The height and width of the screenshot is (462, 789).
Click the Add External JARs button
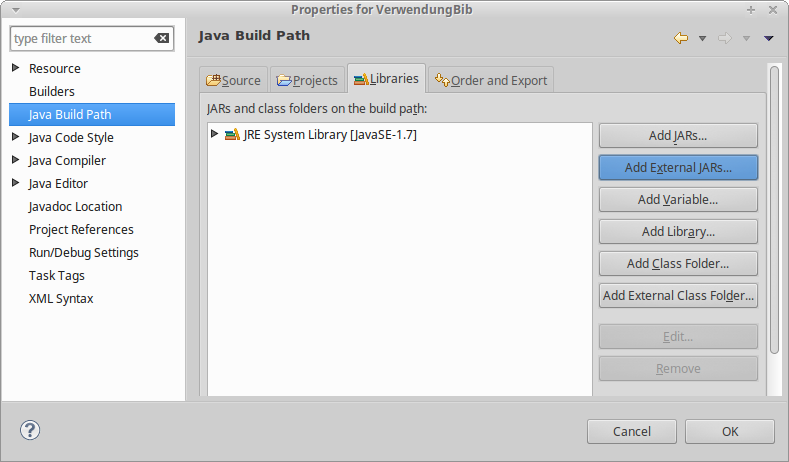[x=678, y=167]
